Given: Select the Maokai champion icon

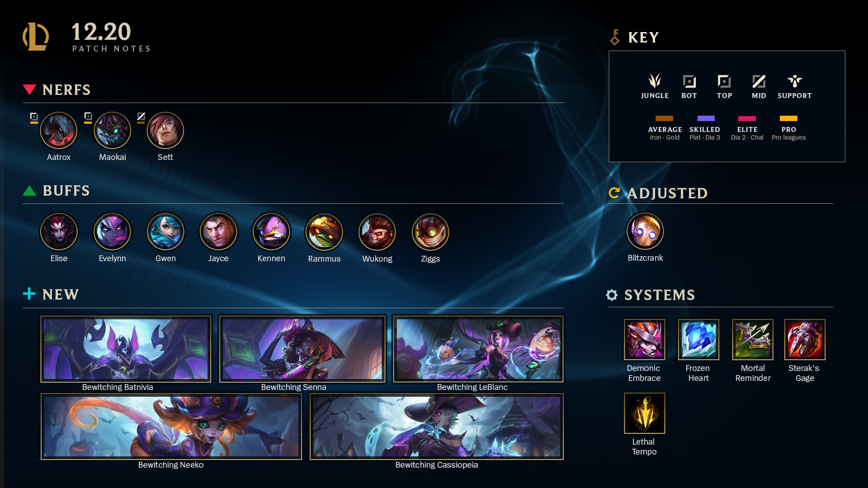Looking at the screenshot, I should point(113,131).
